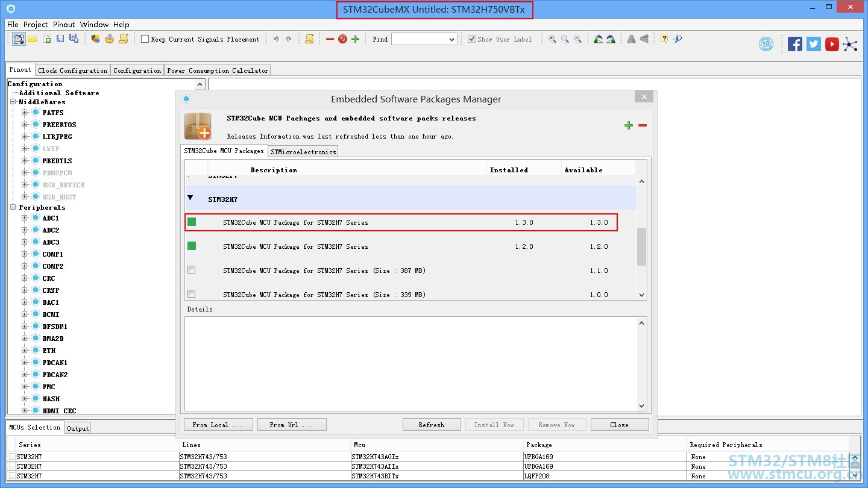This screenshot has width=868, height=488.
Task: Collapse the Peripherals tree node
Action: point(13,207)
